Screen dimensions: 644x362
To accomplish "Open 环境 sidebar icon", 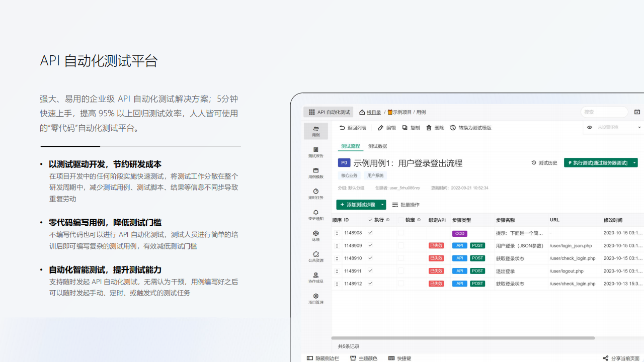I will coord(315,236).
